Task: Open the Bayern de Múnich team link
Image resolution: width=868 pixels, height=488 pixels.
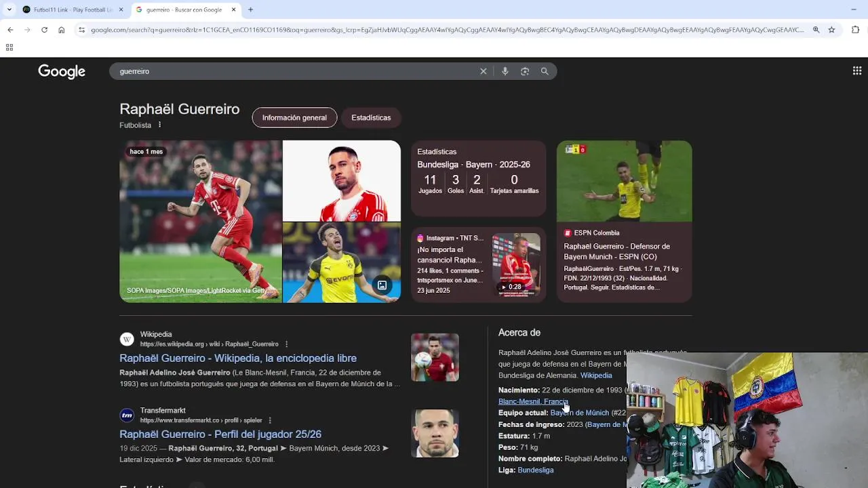Action: (x=580, y=413)
